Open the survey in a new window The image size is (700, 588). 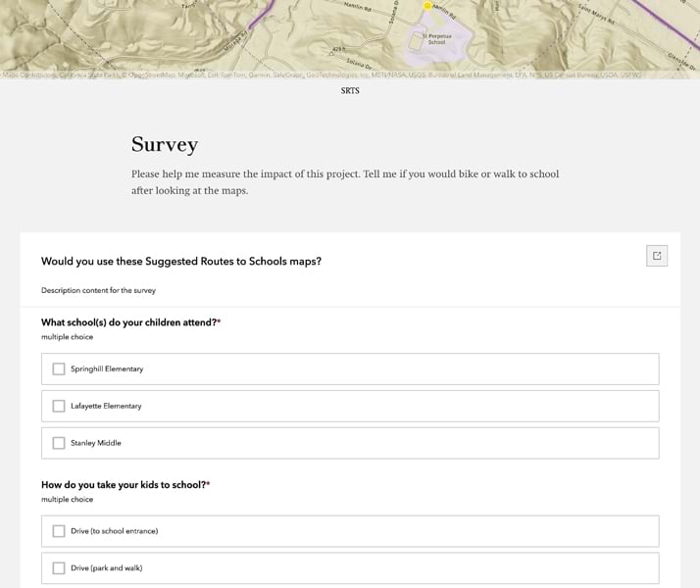click(657, 256)
